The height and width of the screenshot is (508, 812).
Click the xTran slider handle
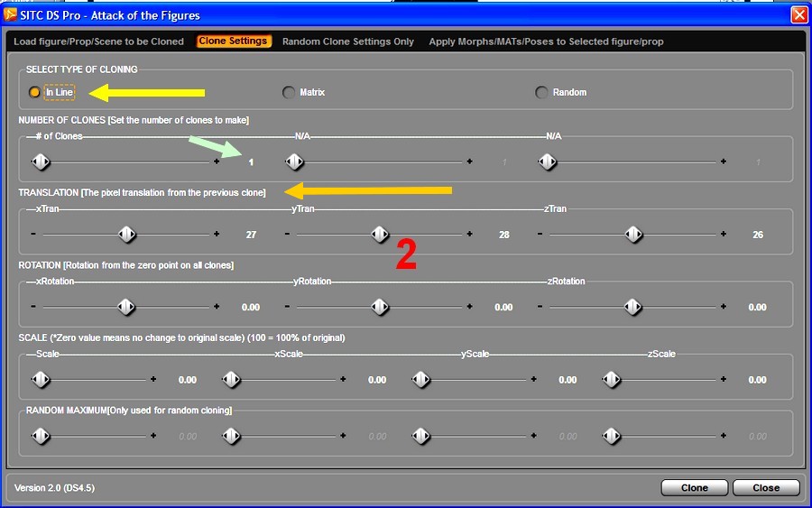[x=127, y=235]
